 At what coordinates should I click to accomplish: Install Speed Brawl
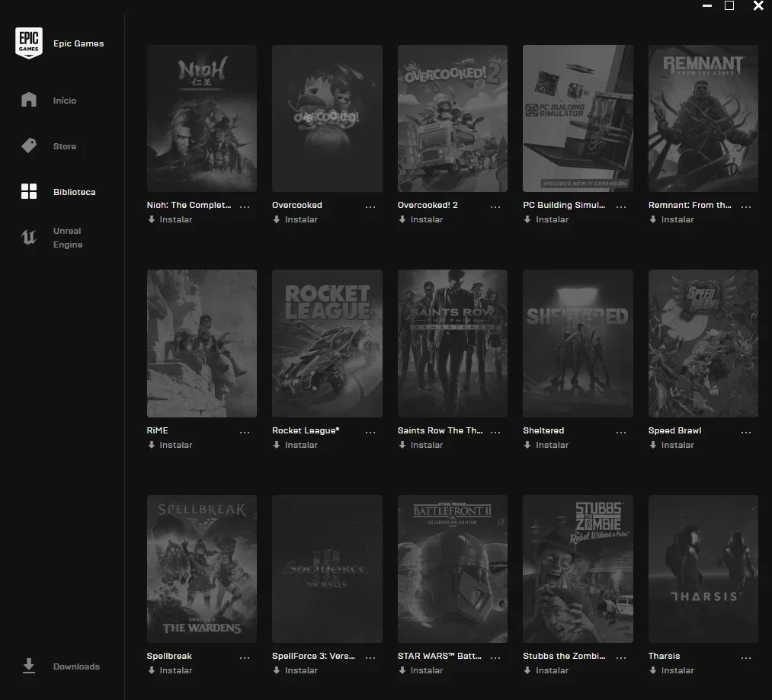pyautogui.click(x=671, y=445)
